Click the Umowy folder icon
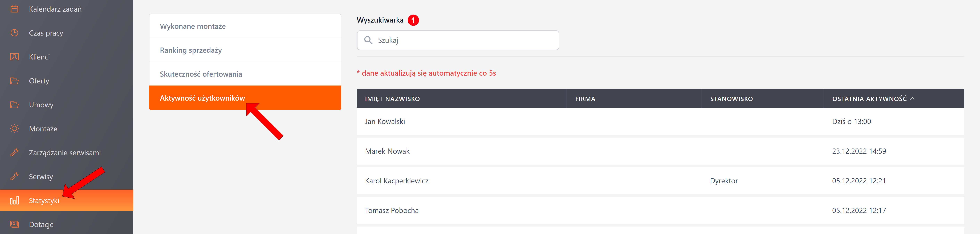The width and height of the screenshot is (980, 234). coord(14,104)
